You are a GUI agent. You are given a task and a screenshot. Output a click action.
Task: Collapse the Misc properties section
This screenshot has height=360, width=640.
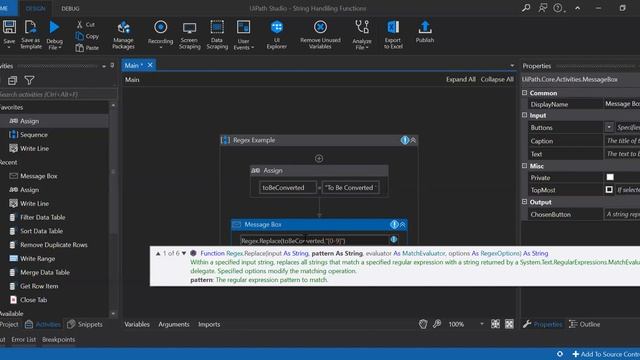pyautogui.click(x=524, y=166)
